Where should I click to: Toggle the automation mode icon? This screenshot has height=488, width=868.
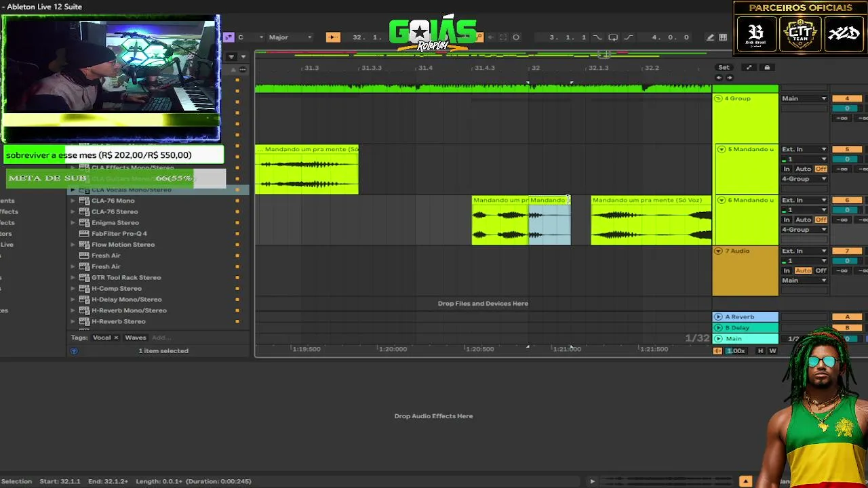(749, 68)
